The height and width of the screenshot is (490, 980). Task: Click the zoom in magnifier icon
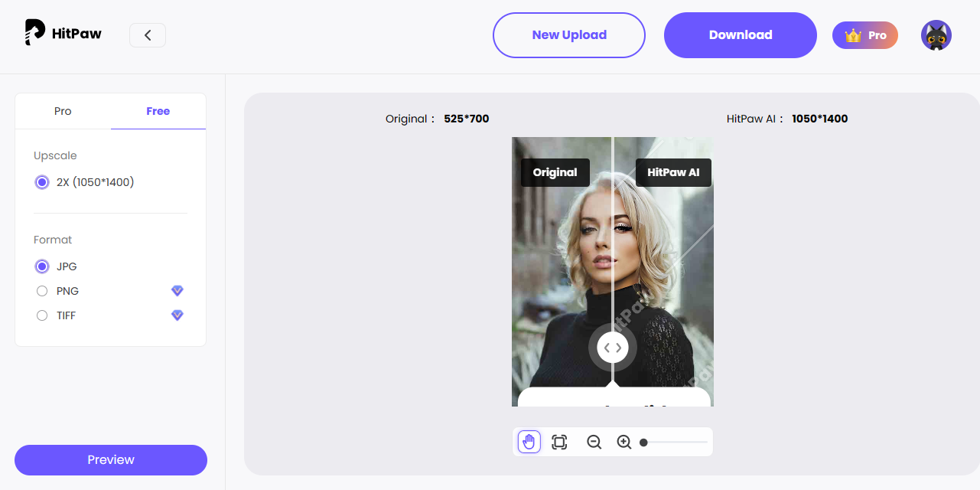pyautogui.click(x=624, y=442)
